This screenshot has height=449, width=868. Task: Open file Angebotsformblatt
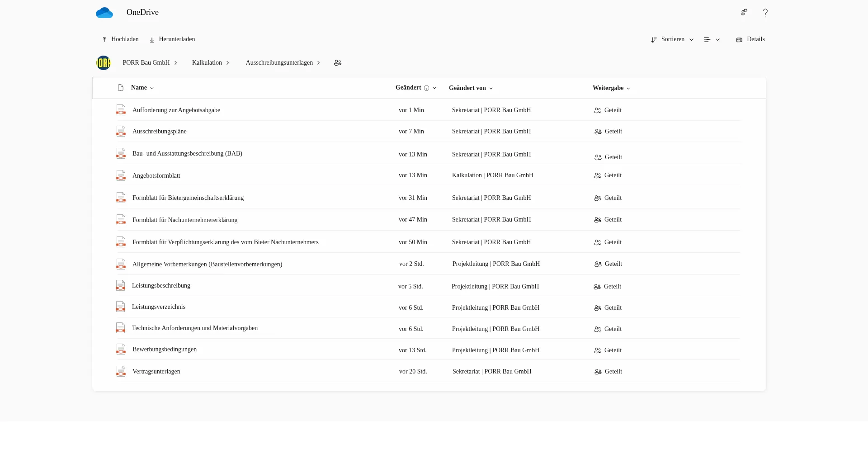(156, 175)
